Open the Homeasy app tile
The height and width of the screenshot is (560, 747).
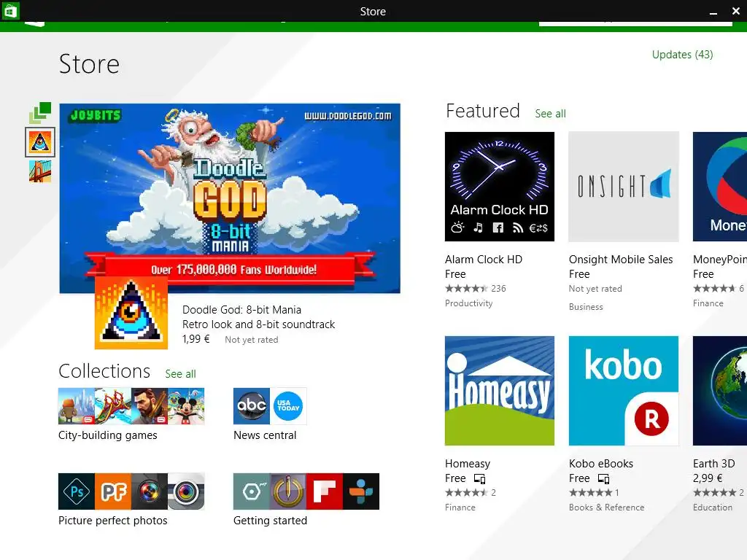tap(499, 391)
